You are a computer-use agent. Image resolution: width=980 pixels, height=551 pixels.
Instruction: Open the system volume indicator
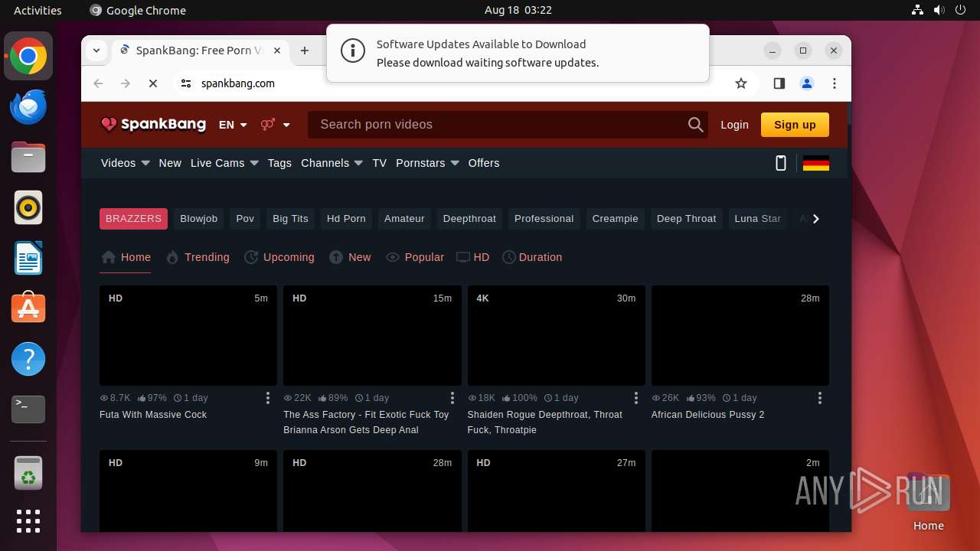coord(939,10)
